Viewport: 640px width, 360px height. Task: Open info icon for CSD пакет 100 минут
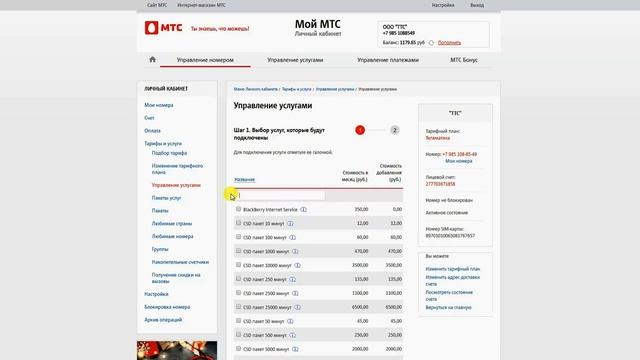tap(292, 237)
